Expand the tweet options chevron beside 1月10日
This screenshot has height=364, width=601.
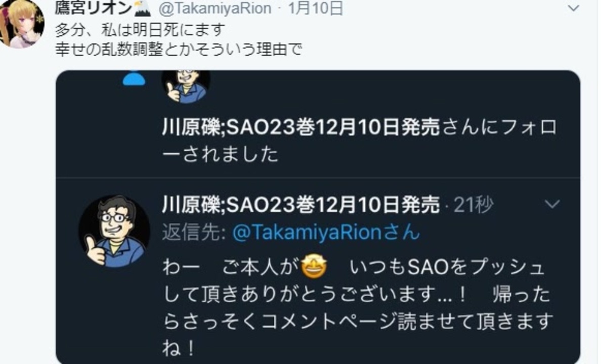(x=573, y=8)
